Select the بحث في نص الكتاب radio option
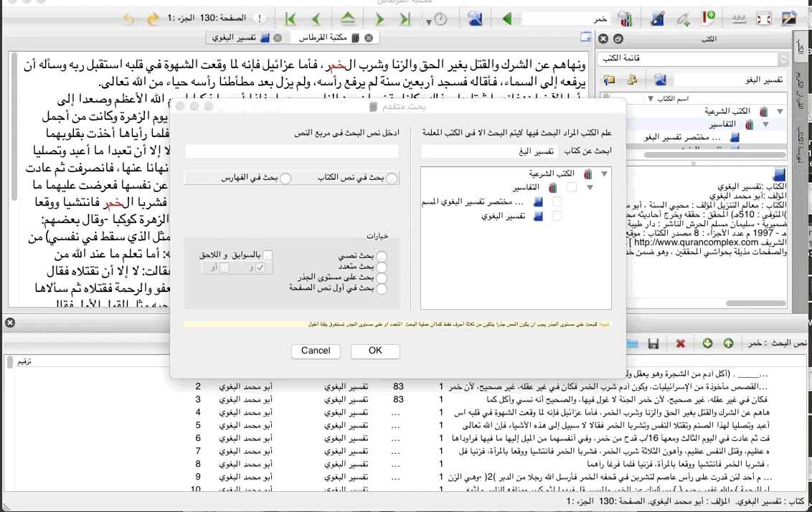 tap(392, 178)
